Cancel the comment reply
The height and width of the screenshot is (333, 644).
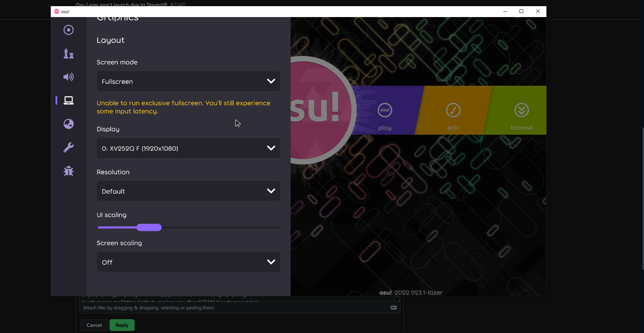[x=94, y=325]
